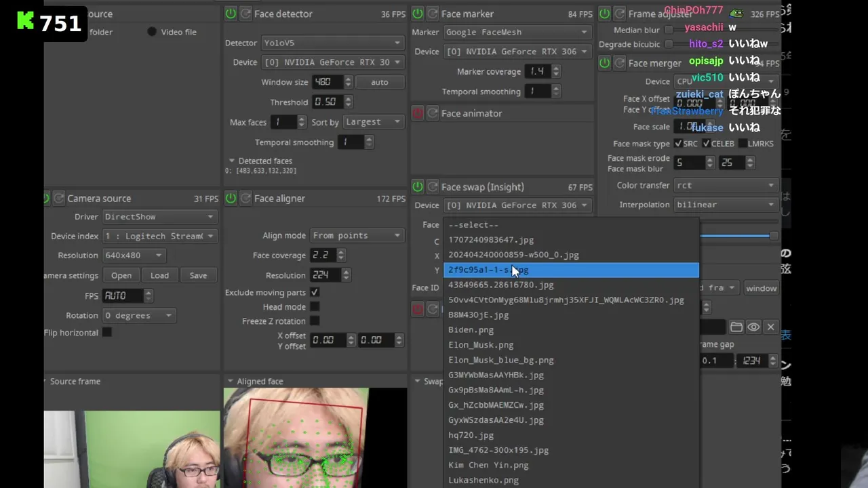
Task: Click Open camera settings button
Action: coord(121,275)
